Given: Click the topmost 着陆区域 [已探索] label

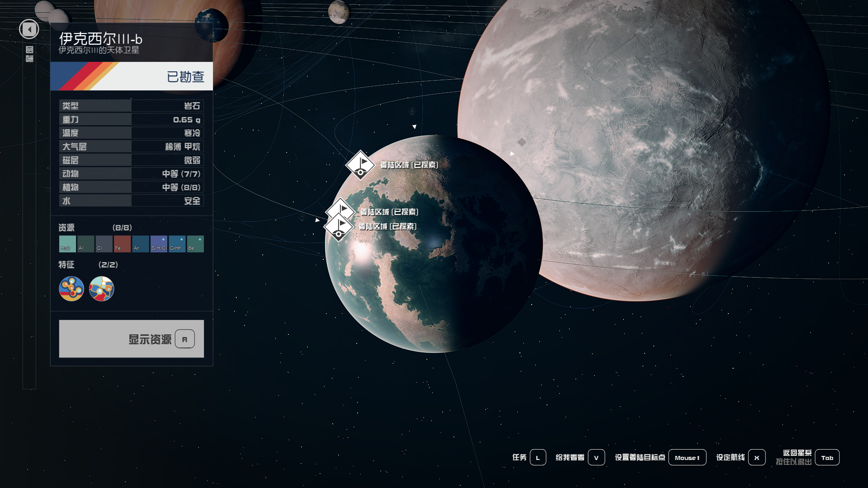Looking at the screenshot, I should pos(409,165).
